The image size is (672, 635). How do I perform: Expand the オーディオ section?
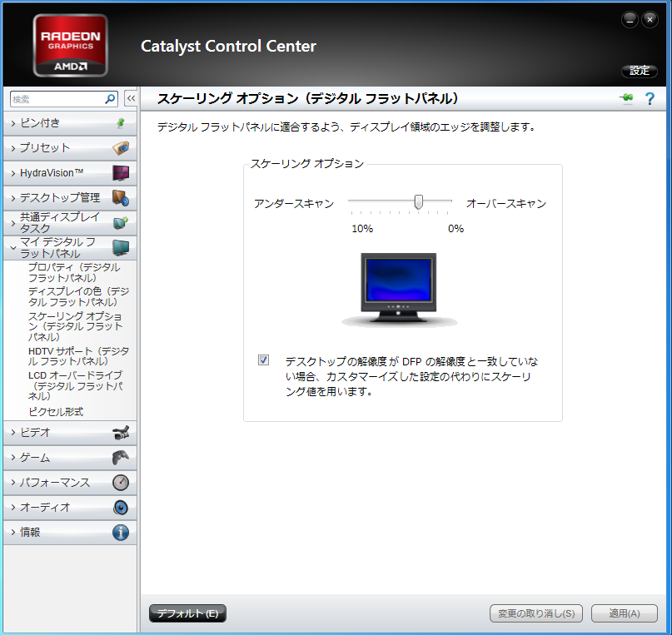coord(70,508)
